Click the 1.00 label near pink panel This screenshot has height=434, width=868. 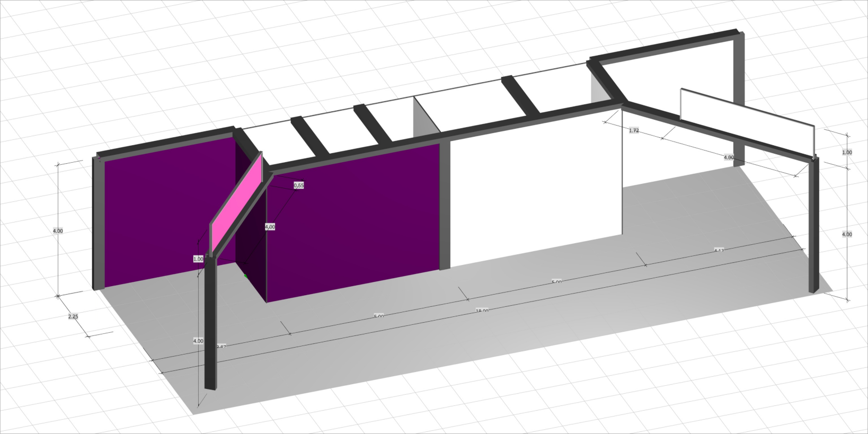tap(198, 259)
